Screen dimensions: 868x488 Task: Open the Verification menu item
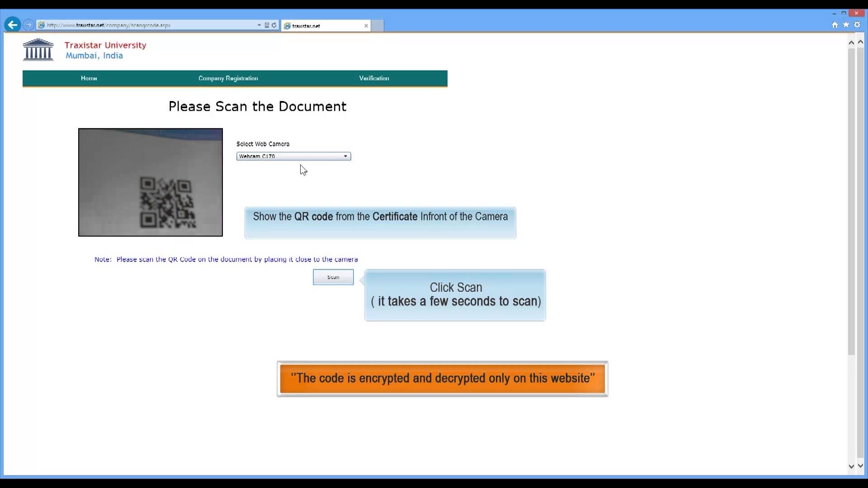[x=374, y=78]
